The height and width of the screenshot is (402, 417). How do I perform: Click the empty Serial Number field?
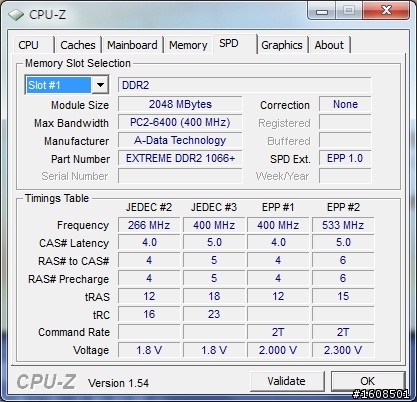pos(180,176)
